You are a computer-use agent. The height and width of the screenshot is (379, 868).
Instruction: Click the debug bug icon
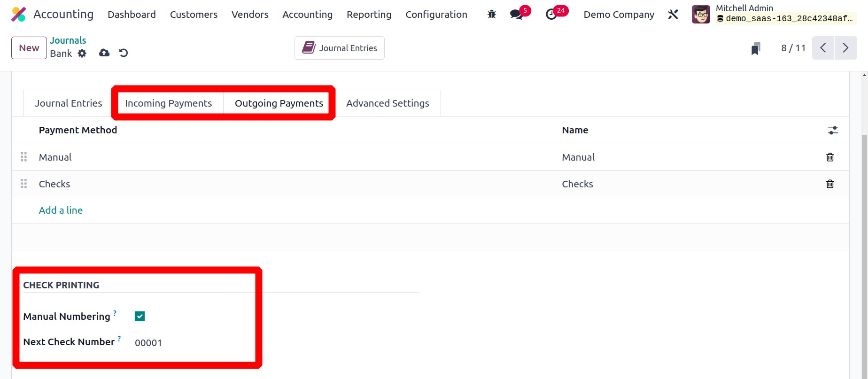pos(492,15)
